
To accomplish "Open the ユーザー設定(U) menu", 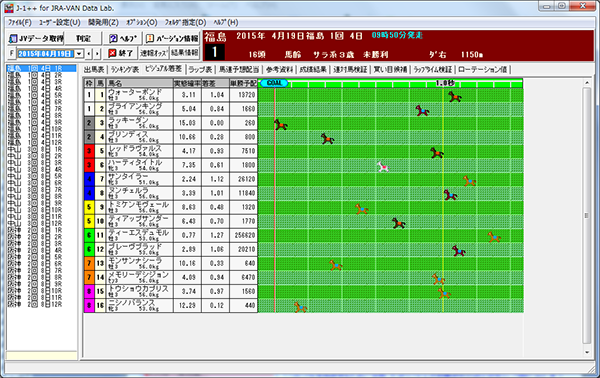I will coord(60,23).
